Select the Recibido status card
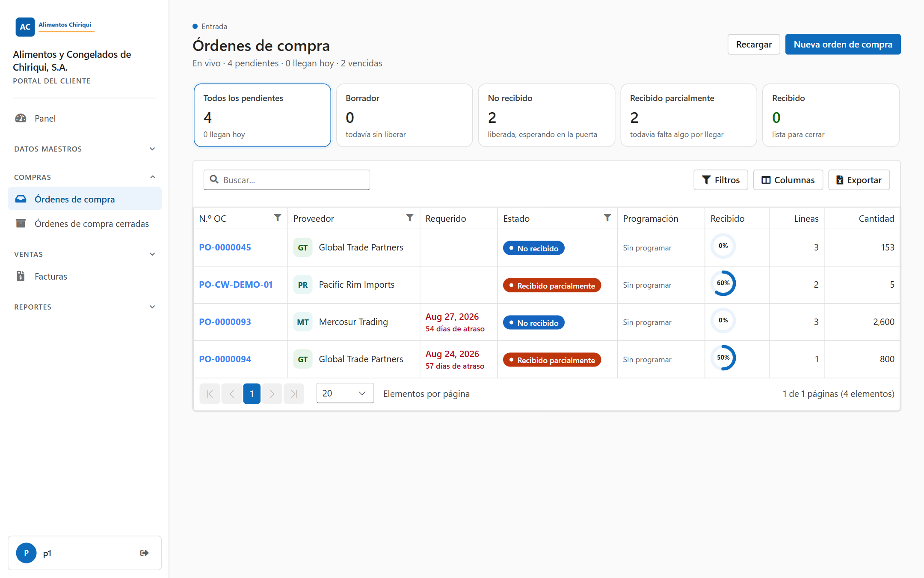The image size is (924, 578). pos(831,115)
